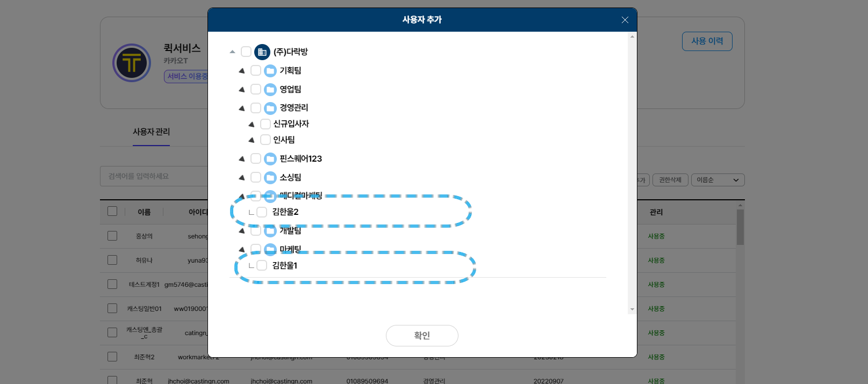Collapse the (주)다락방 root tree node

[232, 52]
